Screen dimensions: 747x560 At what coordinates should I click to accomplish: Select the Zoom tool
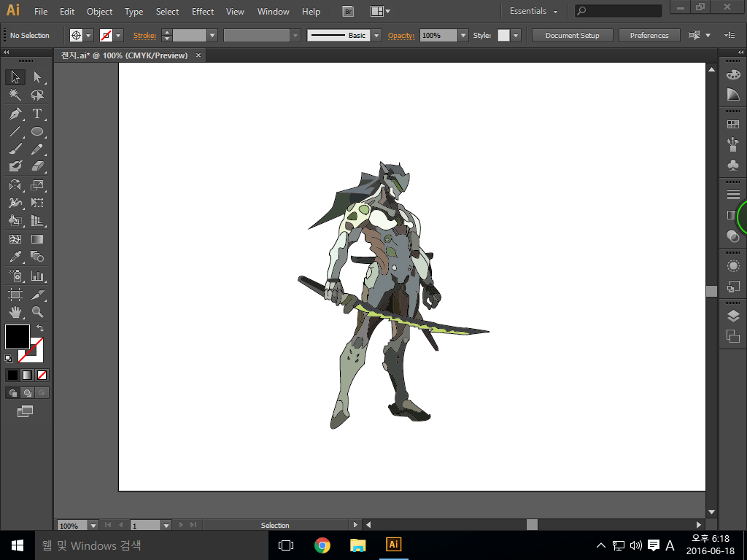(x=37, y=312)
